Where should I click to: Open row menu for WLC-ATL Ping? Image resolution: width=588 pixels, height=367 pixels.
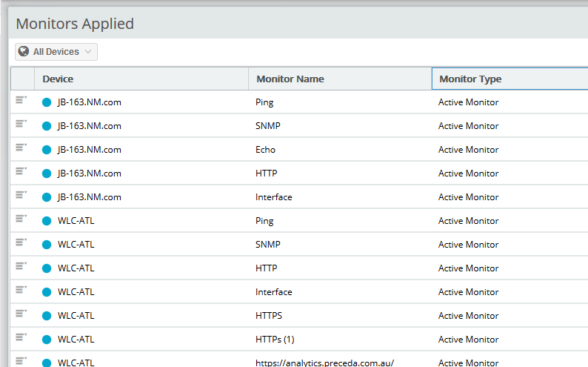point(21,219)
